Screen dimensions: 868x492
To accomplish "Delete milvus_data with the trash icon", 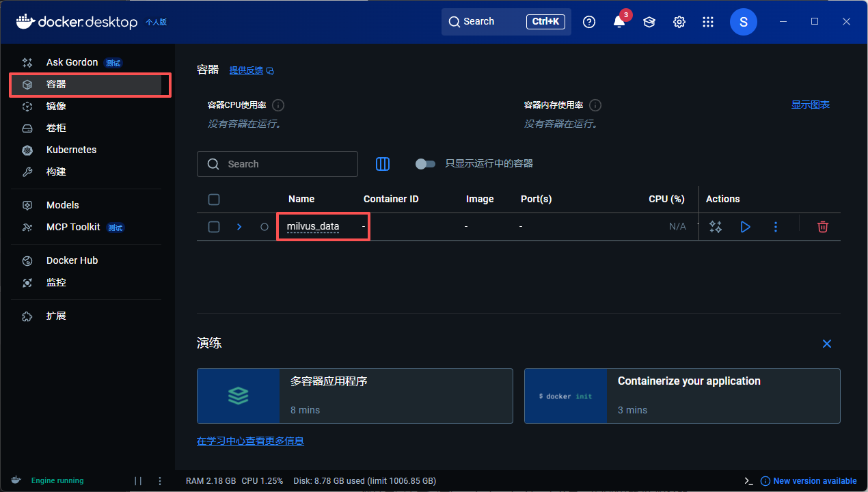I will (823, 227).
